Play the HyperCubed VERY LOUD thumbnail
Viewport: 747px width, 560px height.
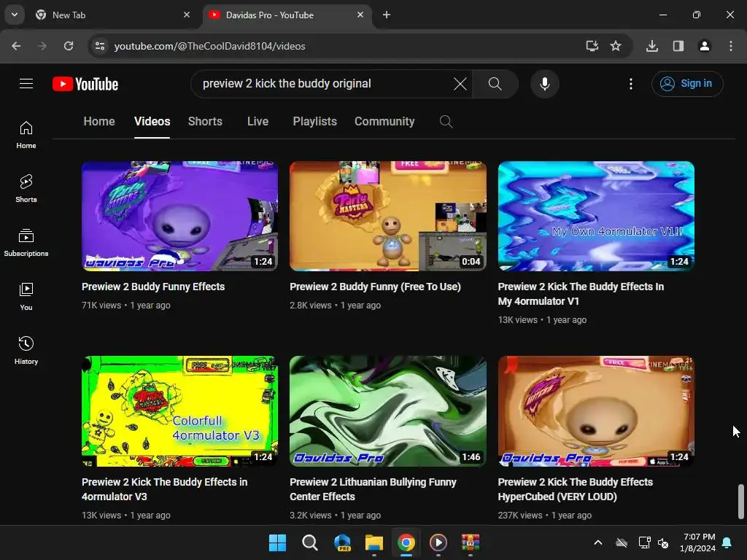(596, 411)
